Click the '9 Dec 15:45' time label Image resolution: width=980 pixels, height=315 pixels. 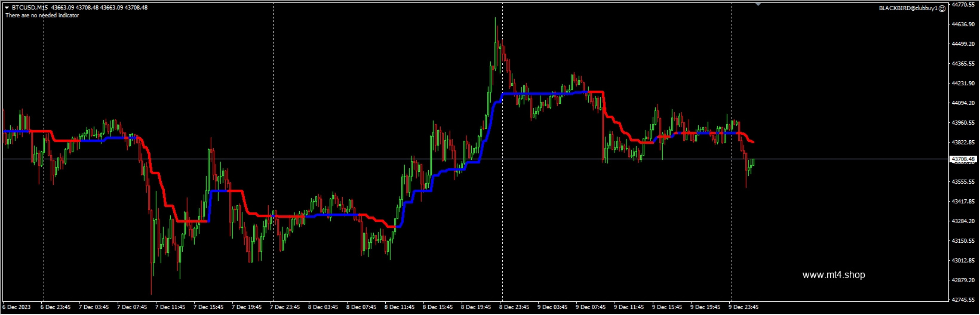pyautogui.click(x=668, y=307)
